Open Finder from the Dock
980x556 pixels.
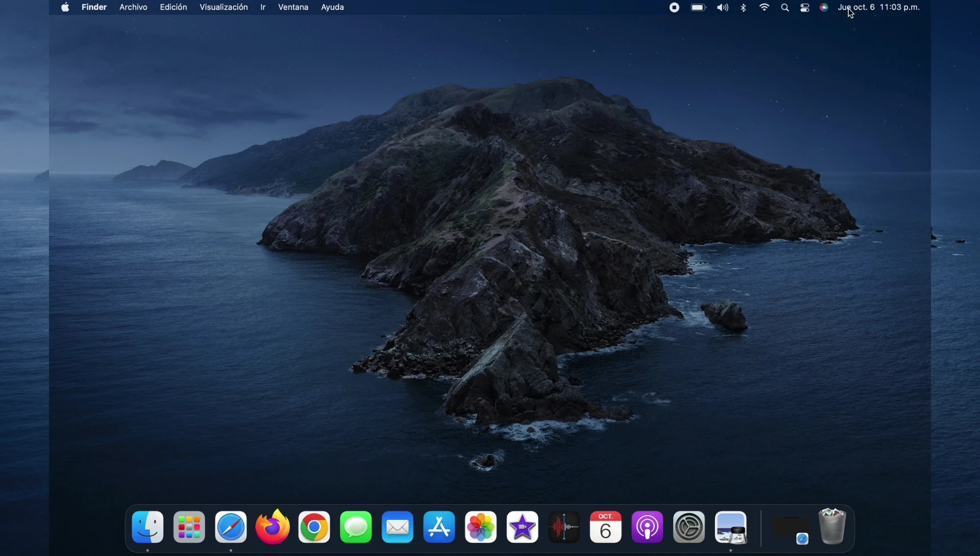pyautogui.click(x=148, y=527)
